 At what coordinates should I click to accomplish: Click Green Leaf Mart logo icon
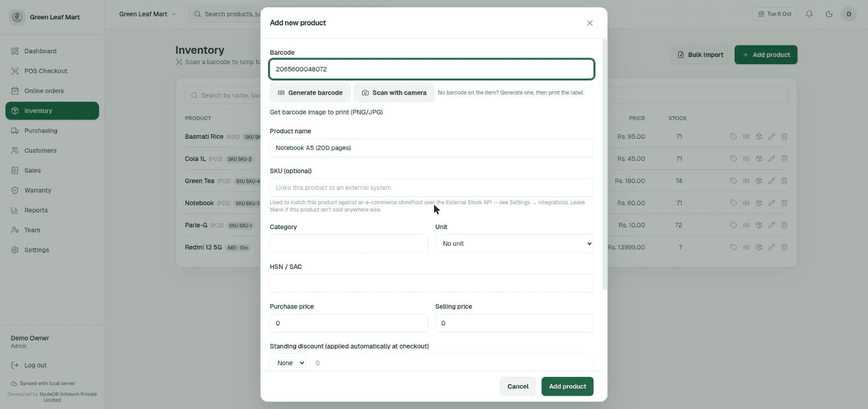tap(17, 17)
